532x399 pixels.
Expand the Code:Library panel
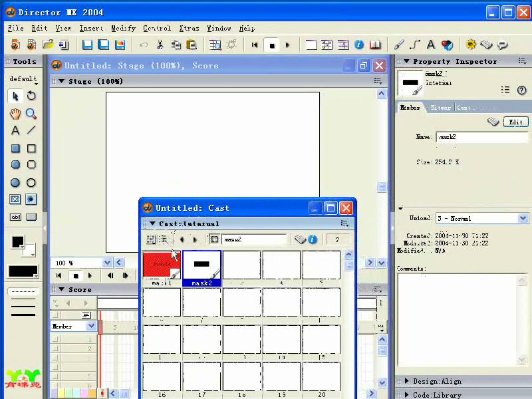coord(406,394)
